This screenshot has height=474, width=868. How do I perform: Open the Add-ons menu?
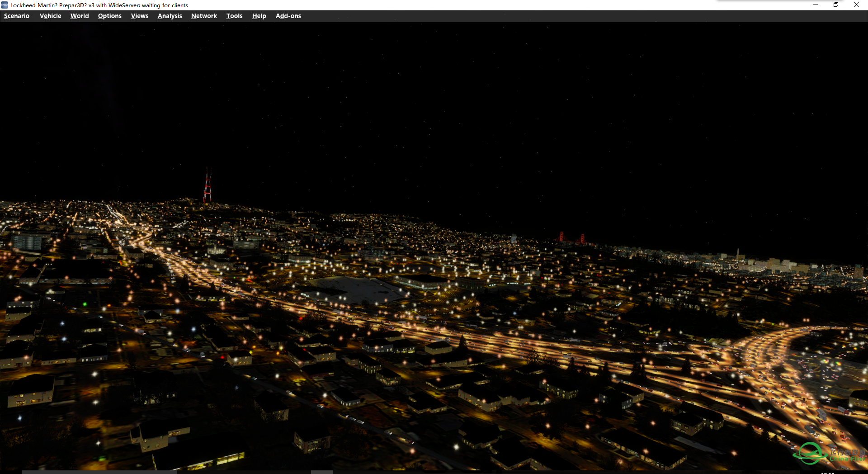[x=288, y=16]
